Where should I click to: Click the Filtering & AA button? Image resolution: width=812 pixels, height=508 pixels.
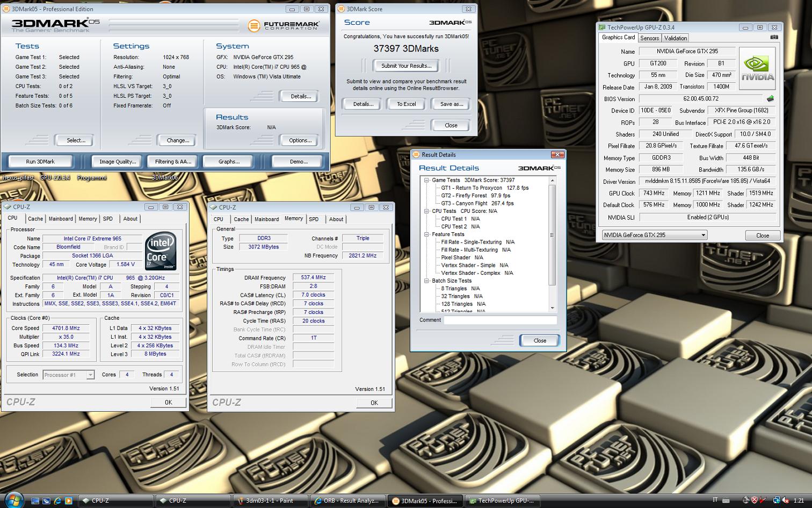(x=173, y=161)
